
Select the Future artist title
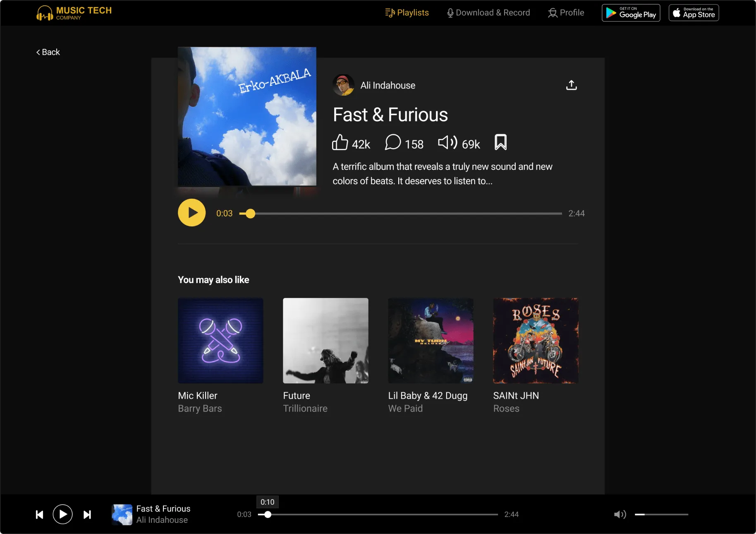(297, 396)
